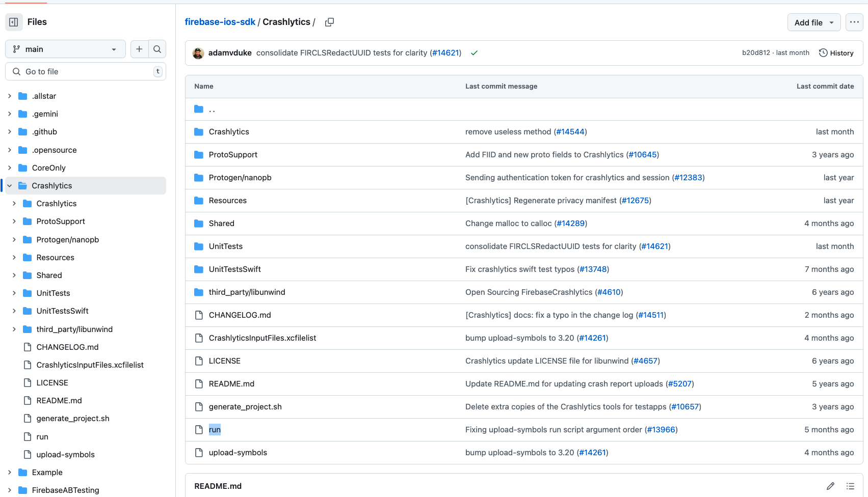868x497 pixels.
Task: View the green commit status checkmark
Action: (474, 53)
